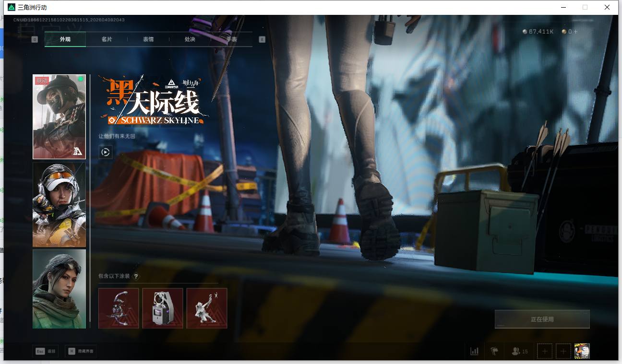Click the plus icon beside the 0 currency
The image size is (622, 364).
coord(576,32)
